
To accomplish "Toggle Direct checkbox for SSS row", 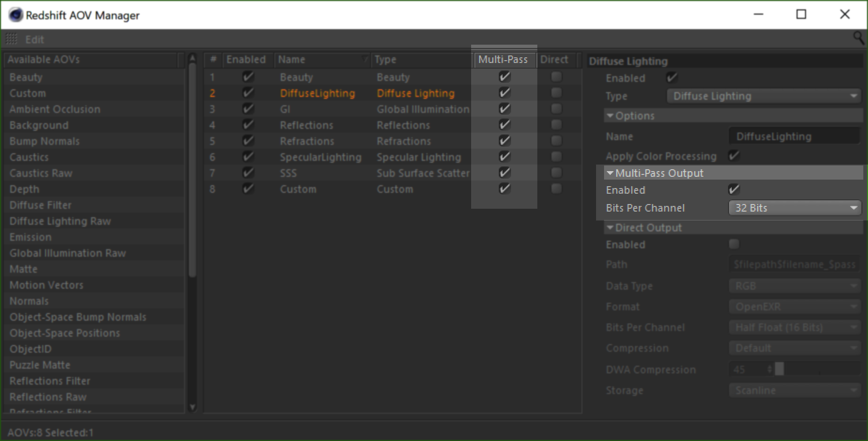I will pyautogui.click(x=557, y=173).
